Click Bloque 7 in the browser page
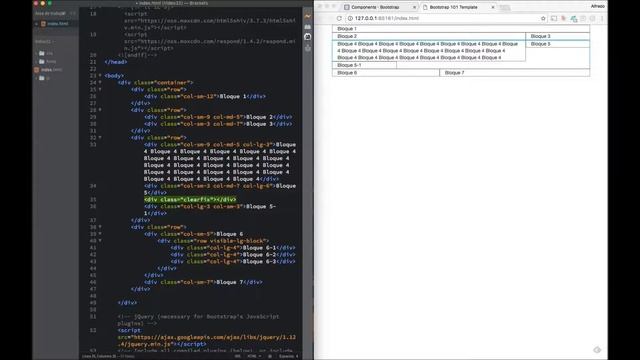 click(454, 73)
